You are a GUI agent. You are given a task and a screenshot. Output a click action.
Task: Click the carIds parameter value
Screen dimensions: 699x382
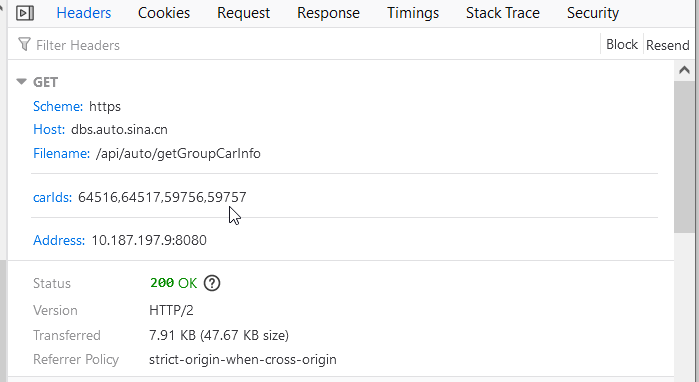pos(162,197)
